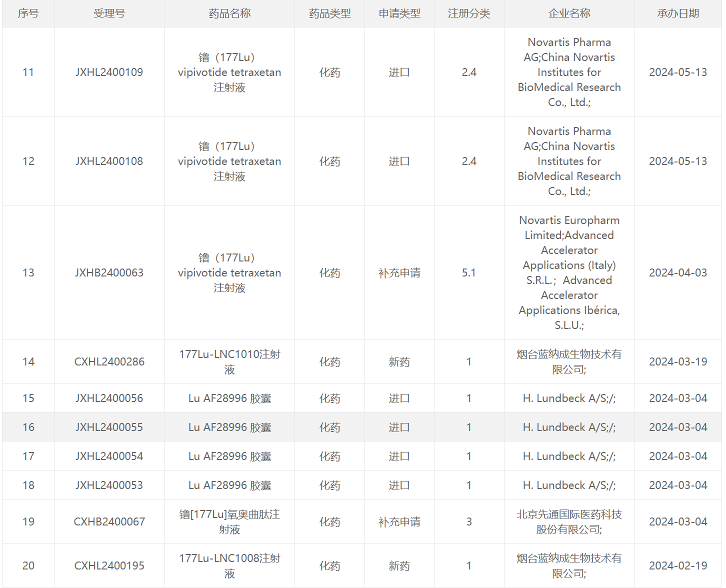Open acceptance number CXHB2400067

(109, 521)
